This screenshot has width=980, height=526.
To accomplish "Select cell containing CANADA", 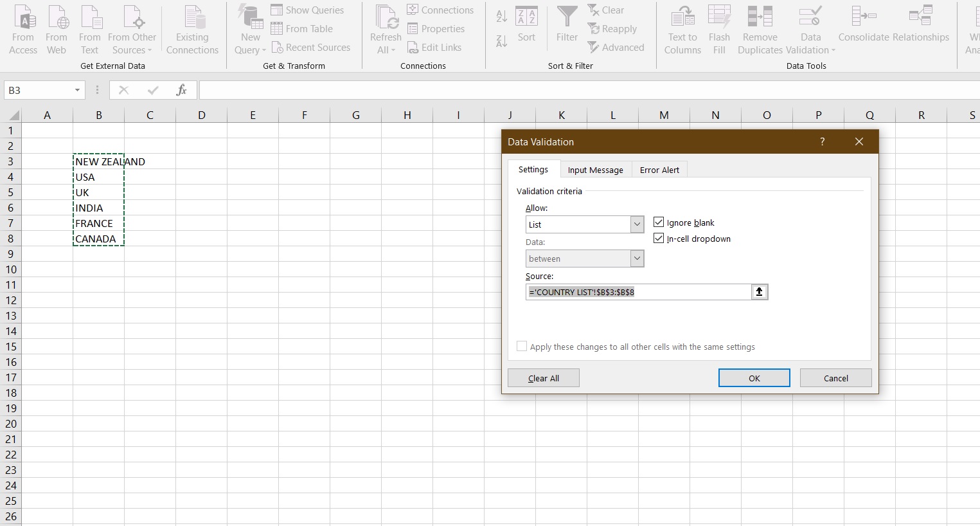I will point(99,239).
